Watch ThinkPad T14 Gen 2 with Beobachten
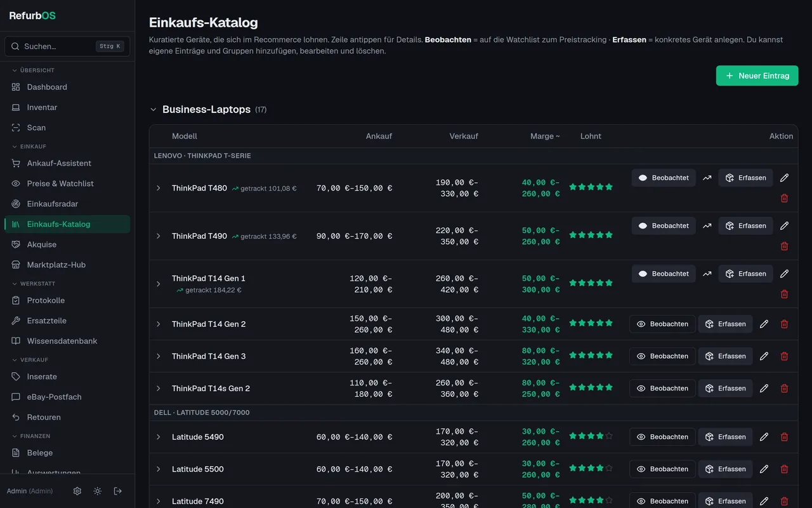This screenshot has height=508, width=812. (662, 324)
